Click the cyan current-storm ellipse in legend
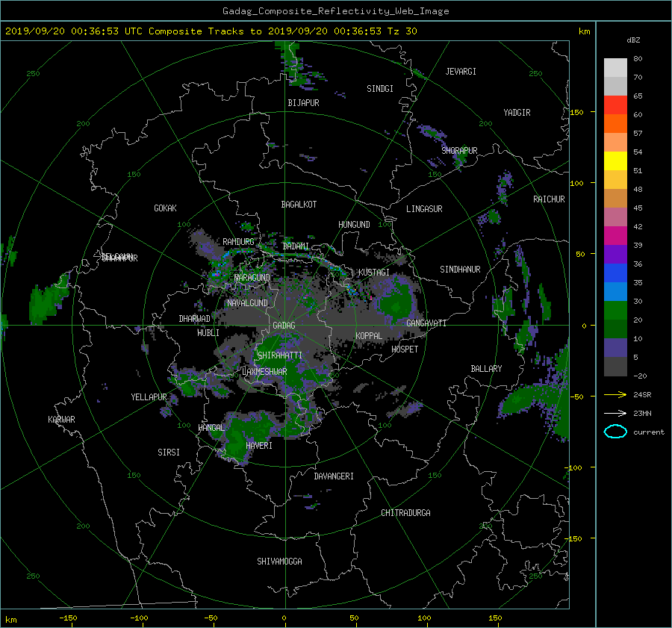 [615, 432]
